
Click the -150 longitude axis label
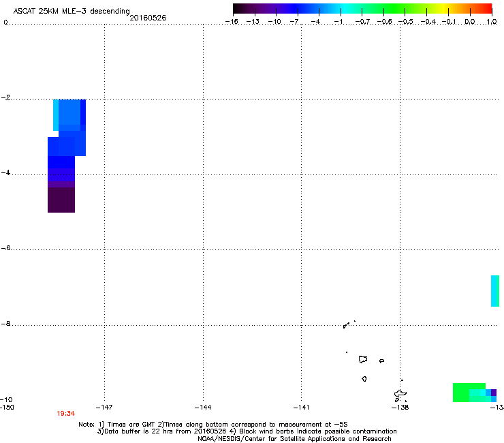pyautogui.click(x=7, y=408)
